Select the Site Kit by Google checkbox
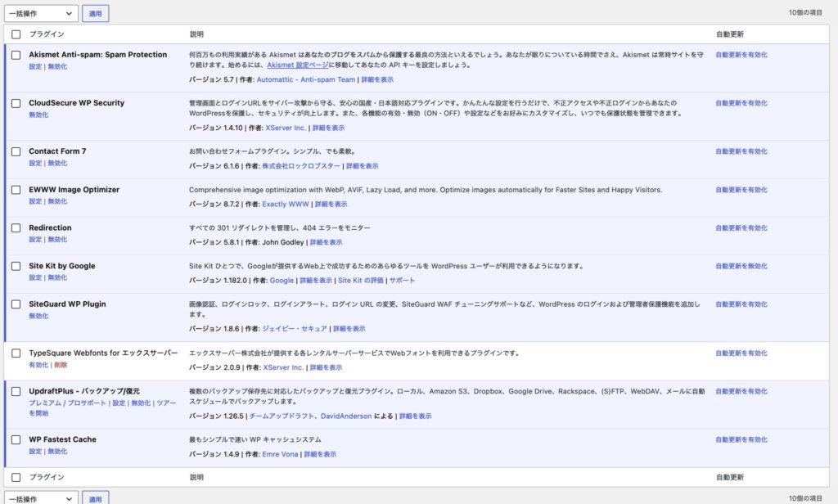Image resolution: width=838 pixels, height=504 pixels. (16, 266)
